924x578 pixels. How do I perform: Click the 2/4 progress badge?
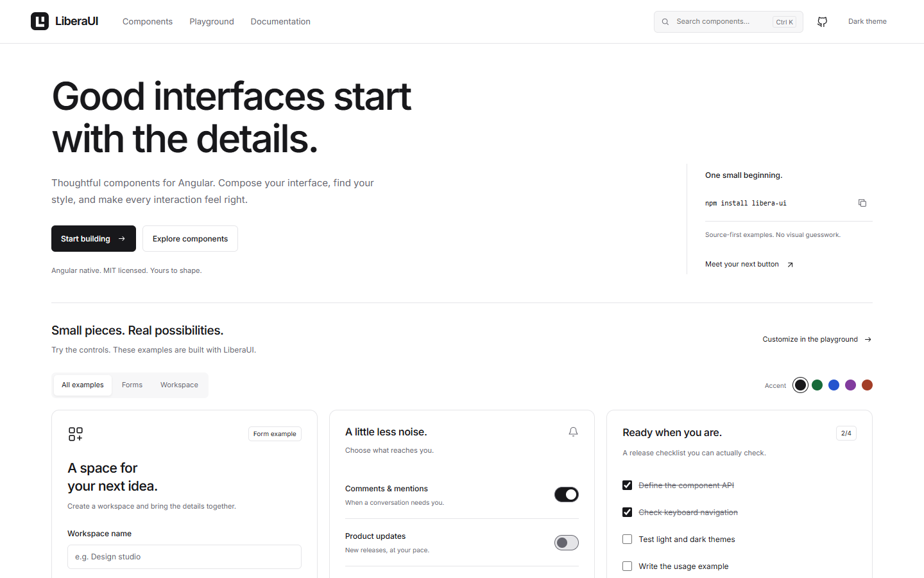[x=846, y=433]
